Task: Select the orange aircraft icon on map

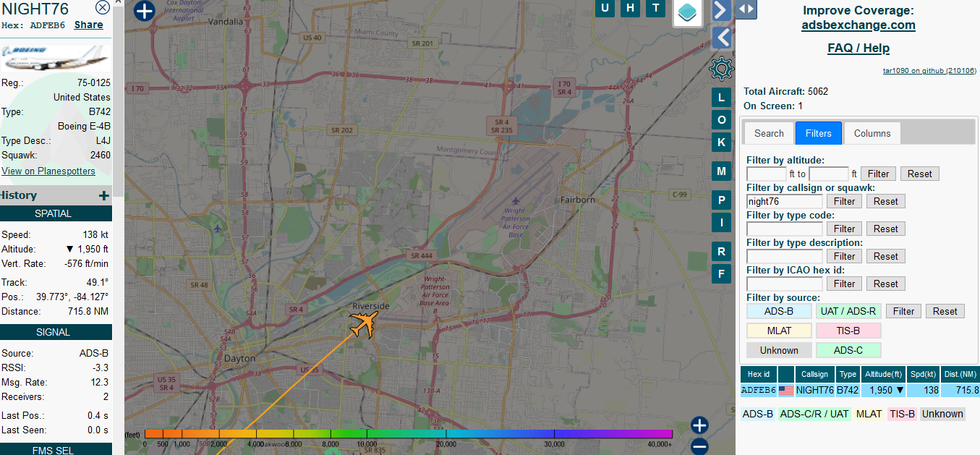Action: pyautogui.click(x=364, y=323)
